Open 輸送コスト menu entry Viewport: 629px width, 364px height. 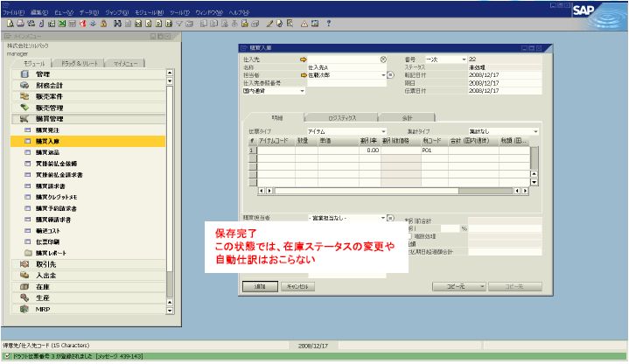[88, 231]
